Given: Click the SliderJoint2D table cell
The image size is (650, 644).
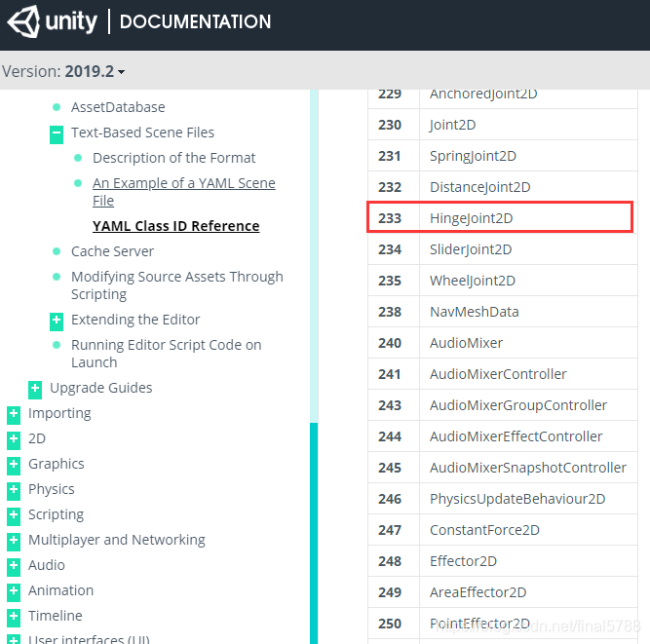Looking at the screenshot, I should click(528, 249).
